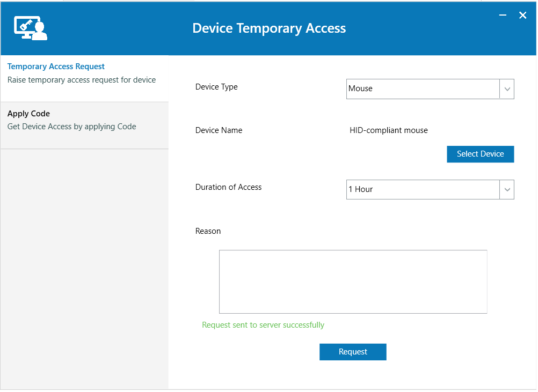The width and height of the screenshot is (538, 392).
Task: Click the Duration of Access label
Action: pyautogui.click(x=228, y=187)
